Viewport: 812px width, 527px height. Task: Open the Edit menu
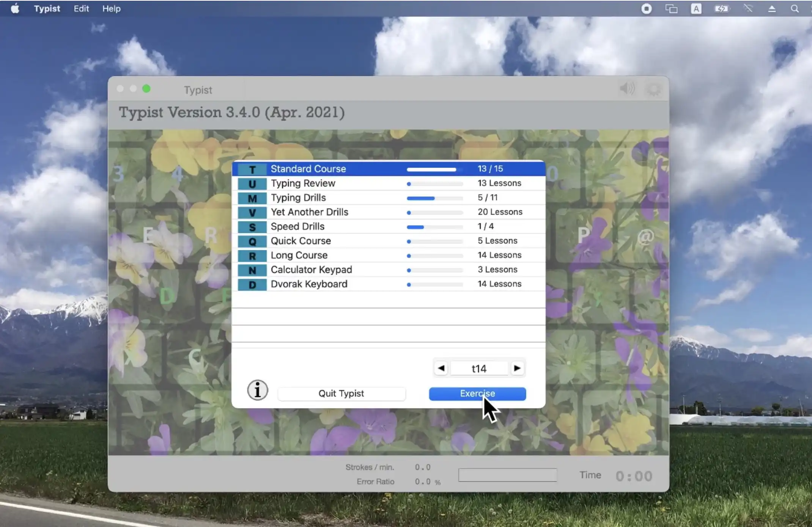click(81, 8)
